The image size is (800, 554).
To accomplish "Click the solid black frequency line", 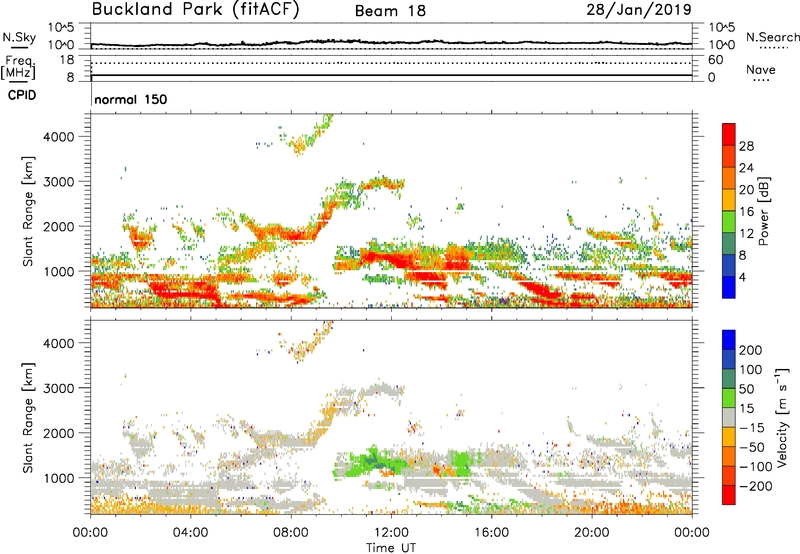I will [x=391, y=75].
